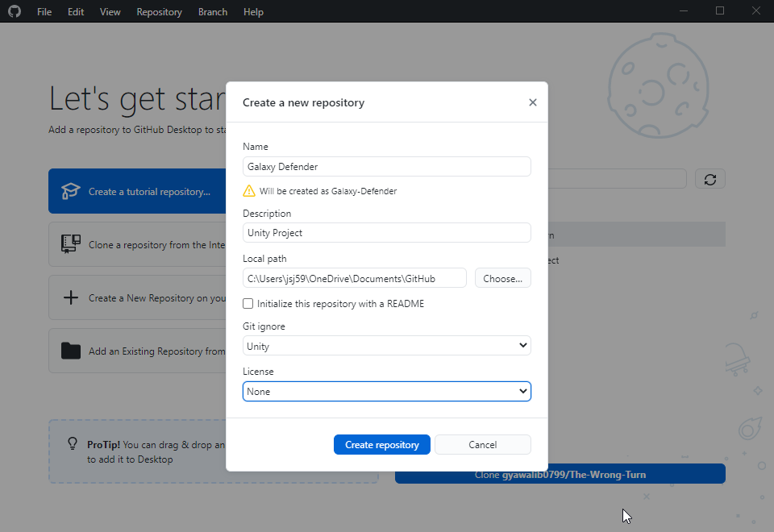
Task: Click Choose to pick a local path
Action: click(502, 277)
